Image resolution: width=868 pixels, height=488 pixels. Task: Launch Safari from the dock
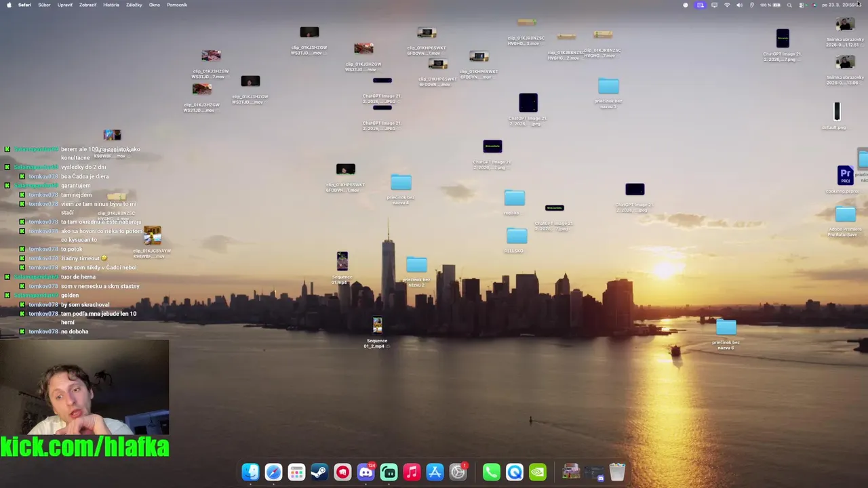coord(273,472)
